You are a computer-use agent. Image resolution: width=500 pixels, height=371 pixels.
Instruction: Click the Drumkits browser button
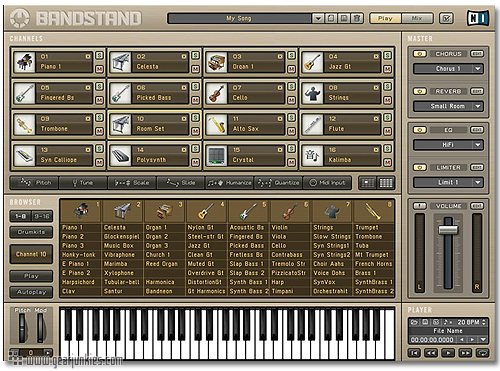(31, 232)
